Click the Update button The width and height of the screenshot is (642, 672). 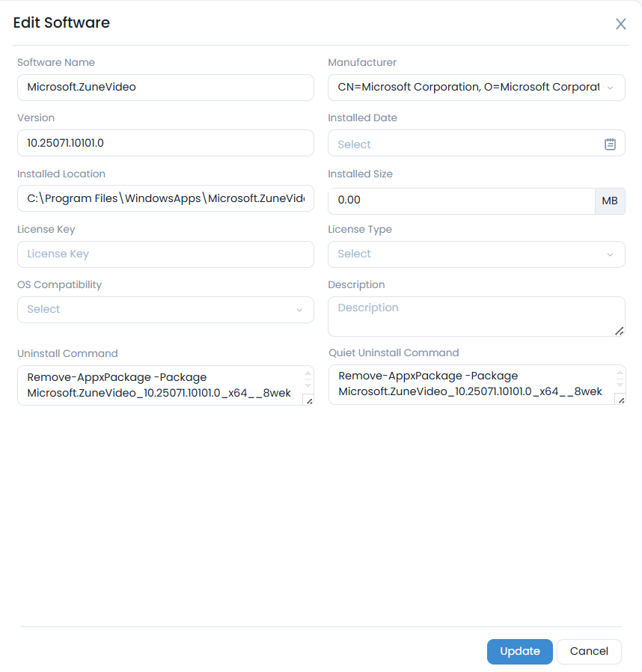(x=519, y=651)
